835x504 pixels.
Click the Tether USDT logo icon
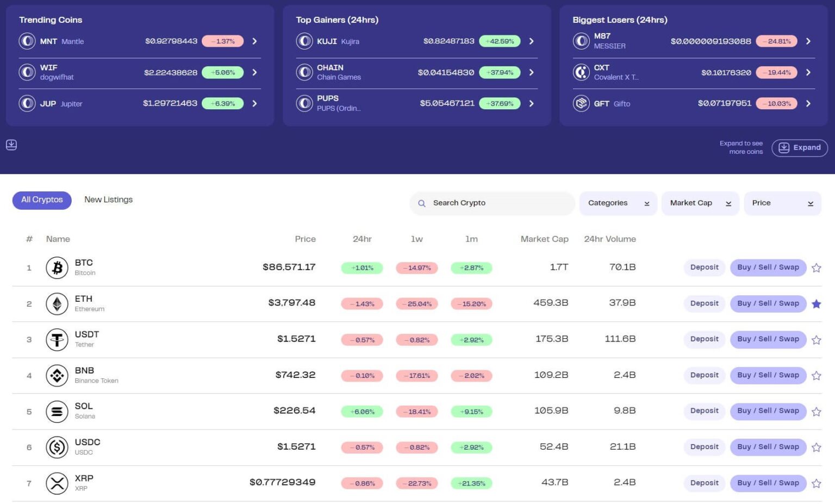click(57, 340)
